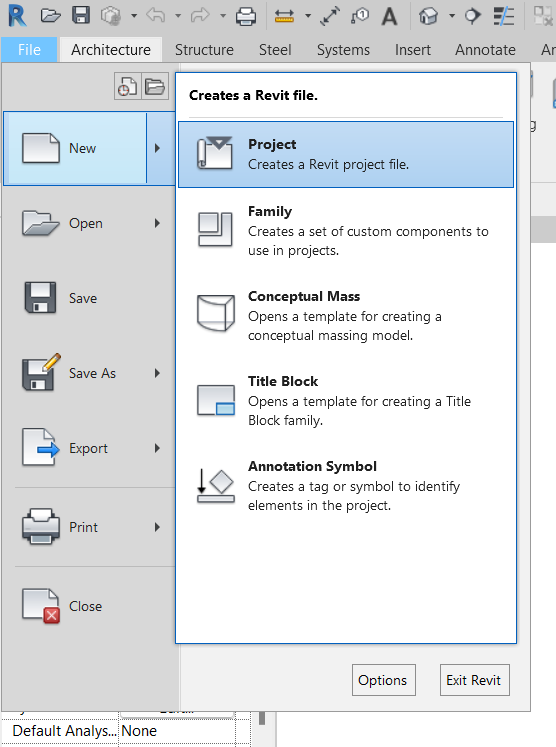Click the Family components icon

click(x=215, y=229)
